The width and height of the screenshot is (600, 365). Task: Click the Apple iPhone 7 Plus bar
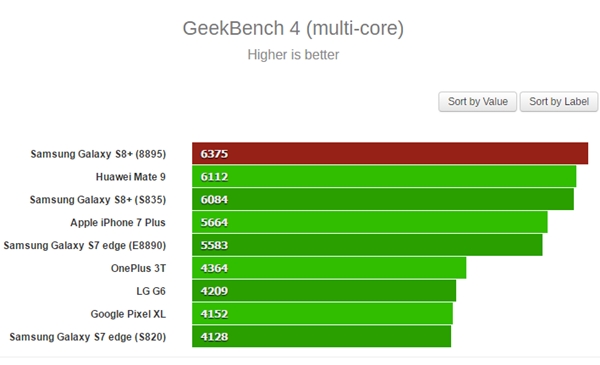[370, 222]
